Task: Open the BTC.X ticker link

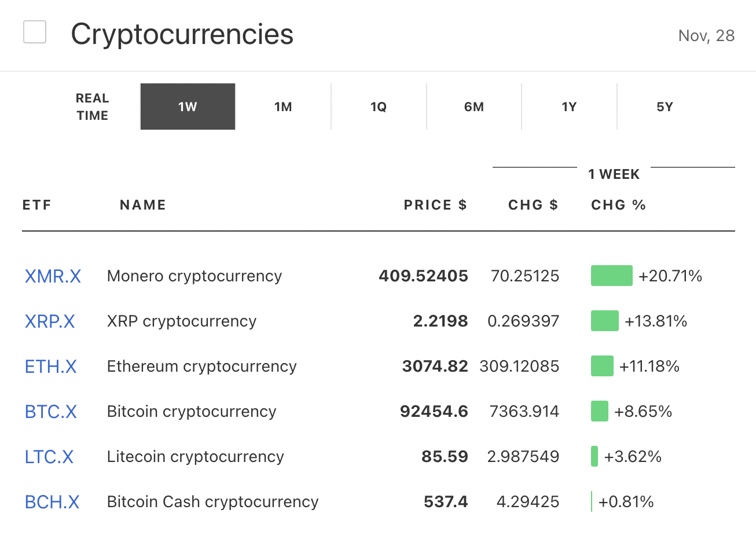Action: 51,412
